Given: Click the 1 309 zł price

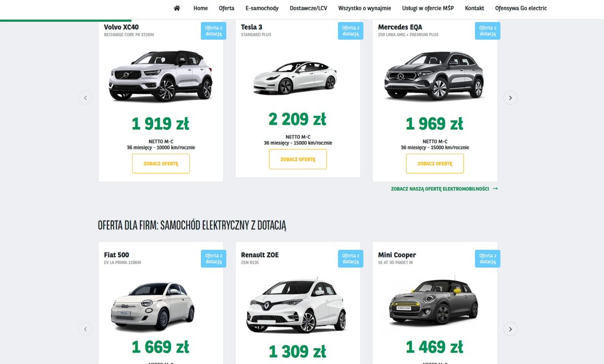Looking at the screenshot, I should [x=297, y=351].
